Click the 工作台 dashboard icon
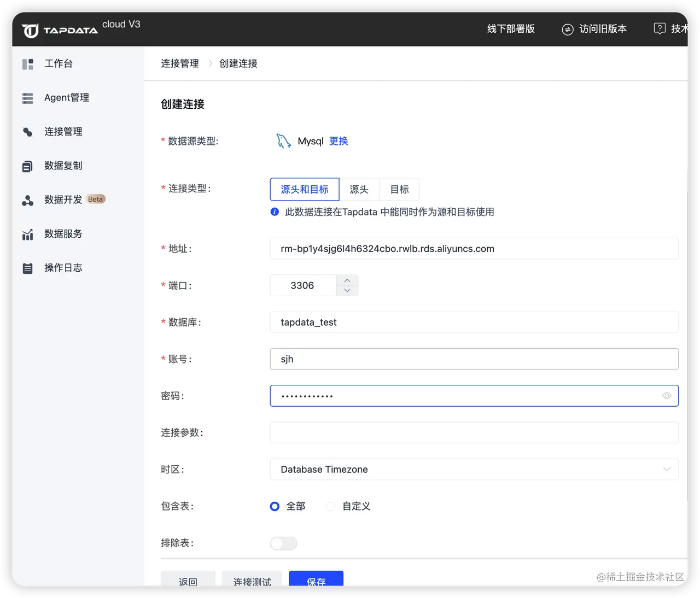The image size is (700, 598). click(x=28, y=64)
